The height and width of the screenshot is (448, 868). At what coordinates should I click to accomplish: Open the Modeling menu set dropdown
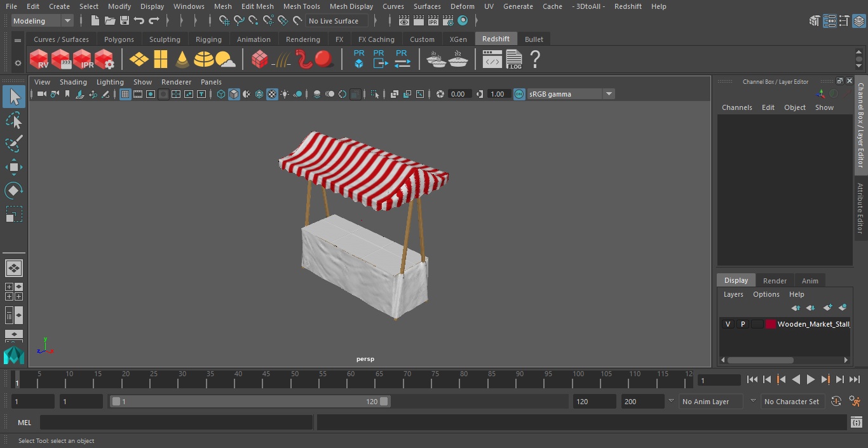[x=42, y=21]
